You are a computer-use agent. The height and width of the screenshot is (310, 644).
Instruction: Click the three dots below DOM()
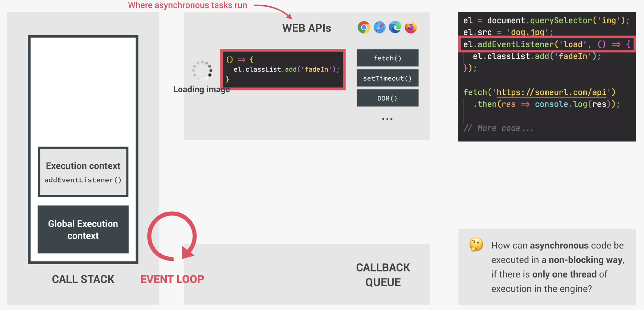[387, 119]
